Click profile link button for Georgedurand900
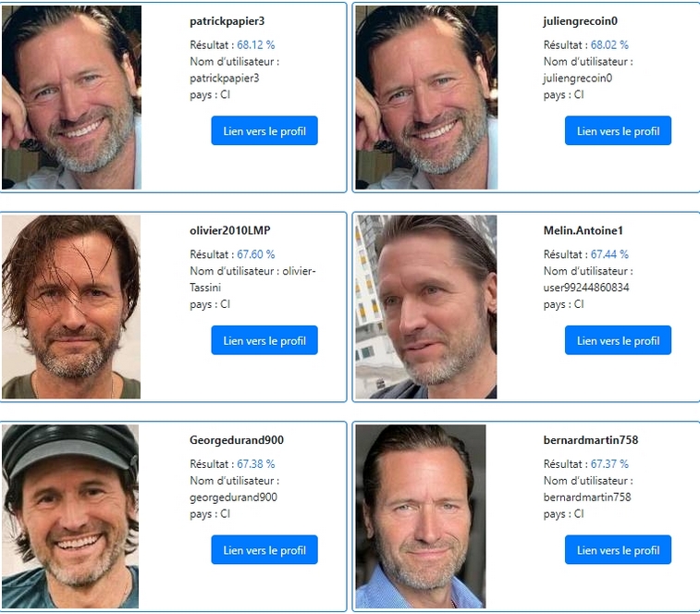The image size is (700, 614). (x=264, y=550)
